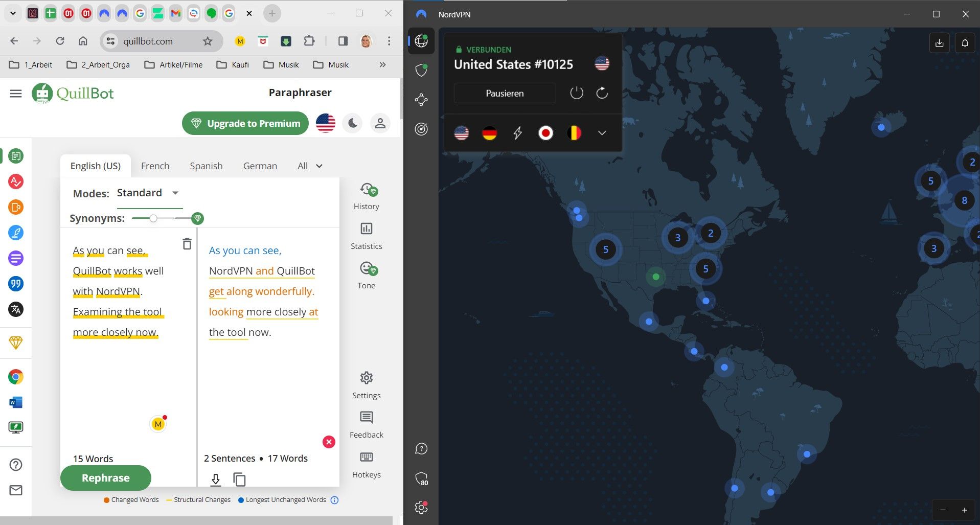The image size is (980, 525).
Task: Open QuillBot for Word sidebar icon
Action: [x=16, y=402]
